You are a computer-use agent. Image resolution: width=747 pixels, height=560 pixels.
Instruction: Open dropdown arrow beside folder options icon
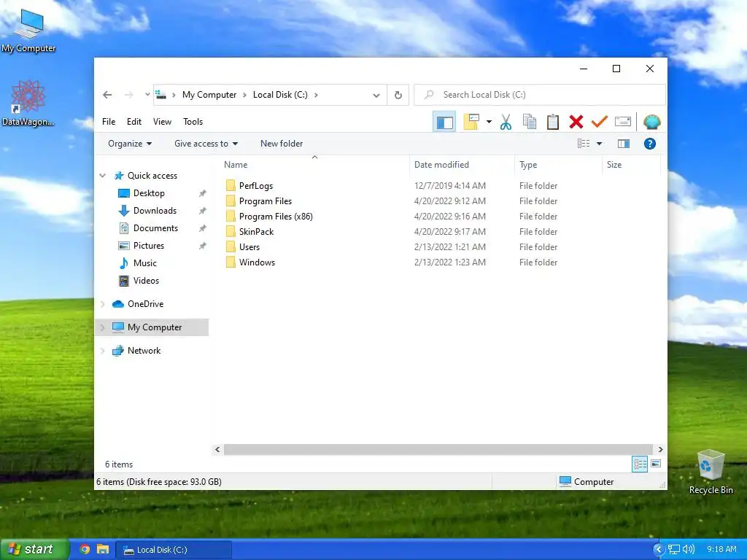click(x=489, y=122)
